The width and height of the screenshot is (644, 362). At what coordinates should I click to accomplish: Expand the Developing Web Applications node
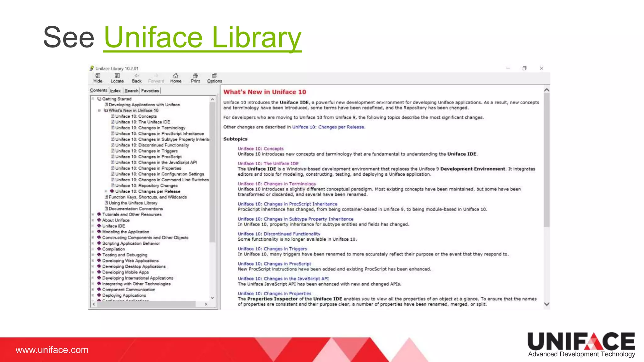click(x=93, y=261)
